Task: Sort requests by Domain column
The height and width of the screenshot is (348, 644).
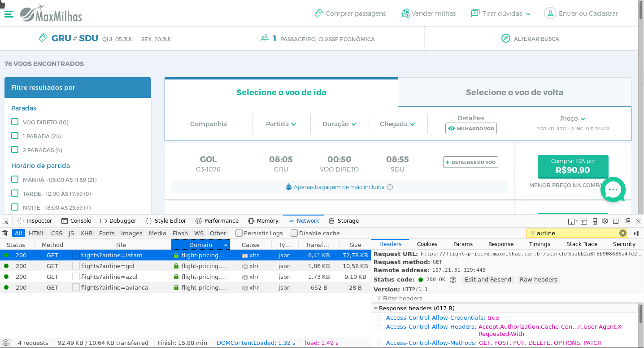Action: click(200, 245)
